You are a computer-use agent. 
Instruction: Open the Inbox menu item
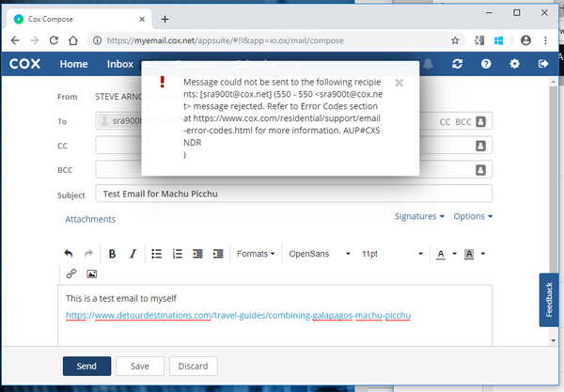(x=120, y=64)
